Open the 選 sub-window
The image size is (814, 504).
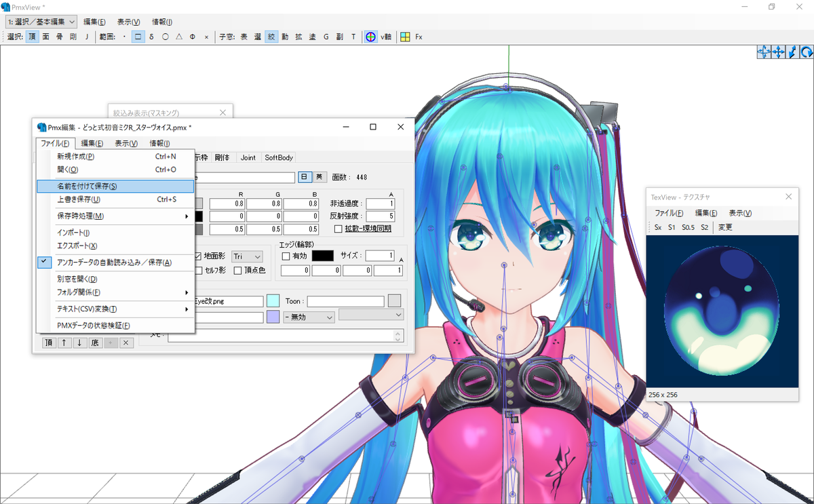point(258,37)
